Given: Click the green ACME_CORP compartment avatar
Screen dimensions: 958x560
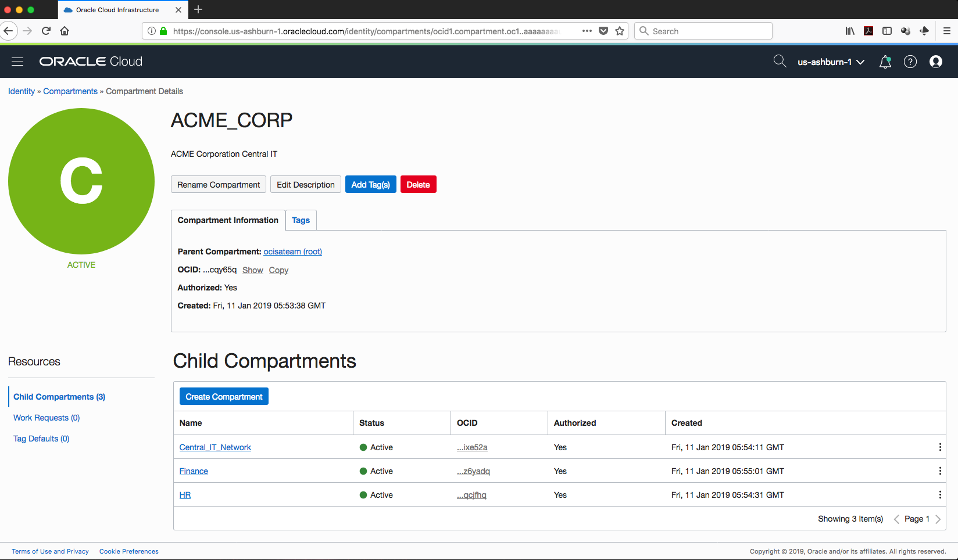Looking at the screenshot, I should 81,181.
